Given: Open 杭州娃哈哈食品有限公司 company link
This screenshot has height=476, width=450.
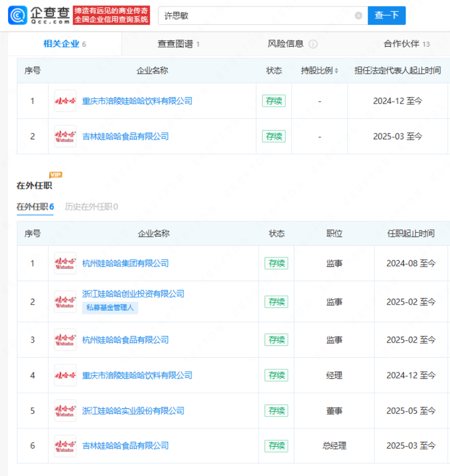Looking at the screenshot, I should point(125,340).
